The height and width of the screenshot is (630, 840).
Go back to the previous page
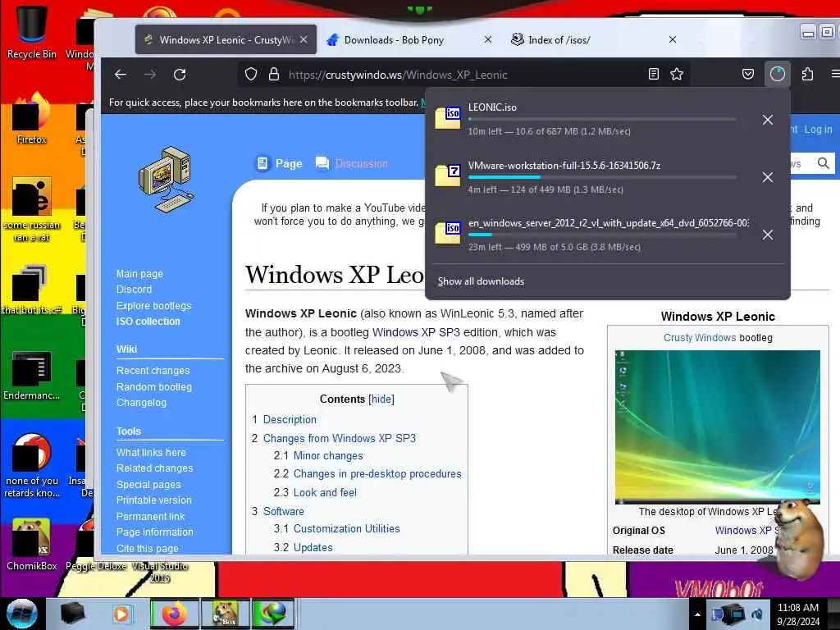tap(121, 75)
